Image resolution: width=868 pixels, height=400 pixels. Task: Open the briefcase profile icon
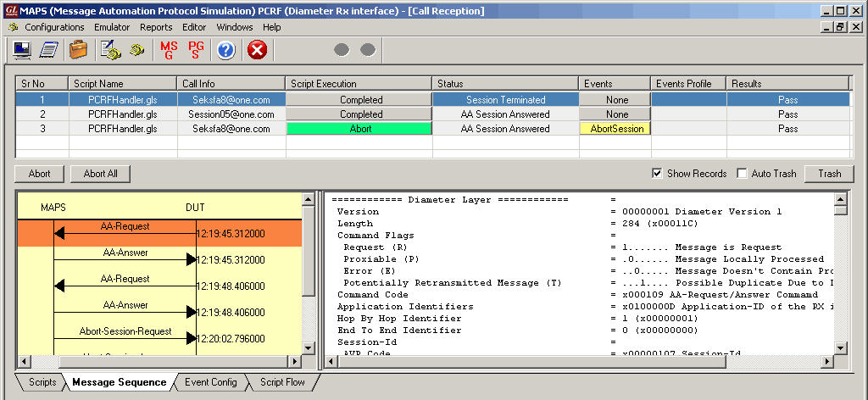click(79, 50)
